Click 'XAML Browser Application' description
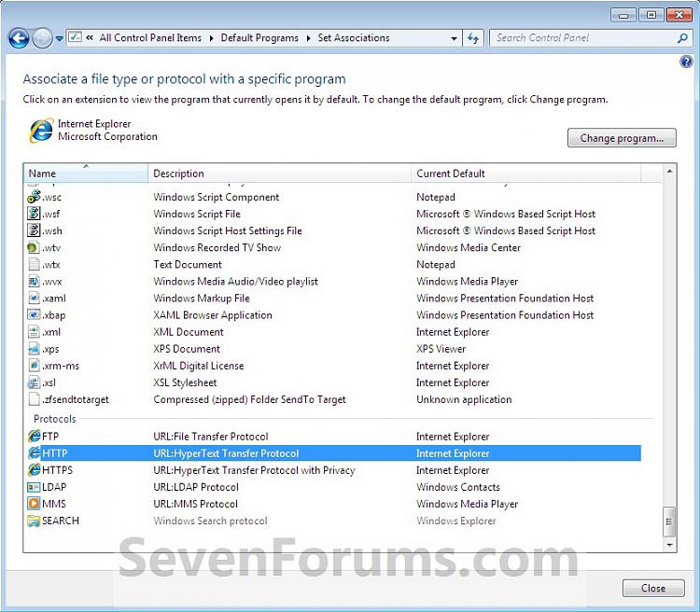 tap(213, 315)
